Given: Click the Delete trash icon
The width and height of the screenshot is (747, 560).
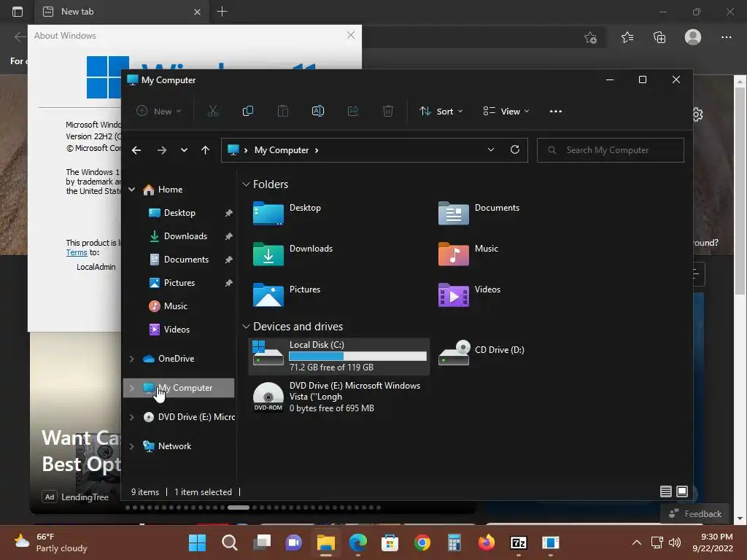Looking at the screenshot, I should click(388, 111).
